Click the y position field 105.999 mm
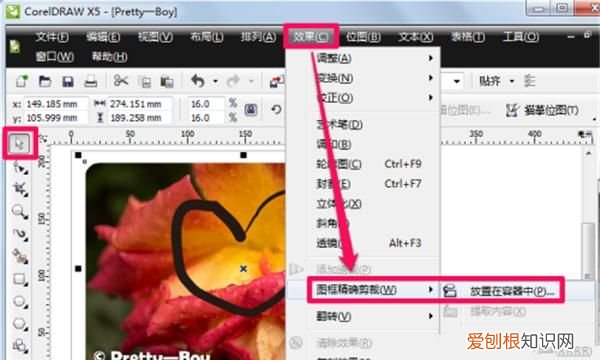600x360 pixels. (56, 118)
